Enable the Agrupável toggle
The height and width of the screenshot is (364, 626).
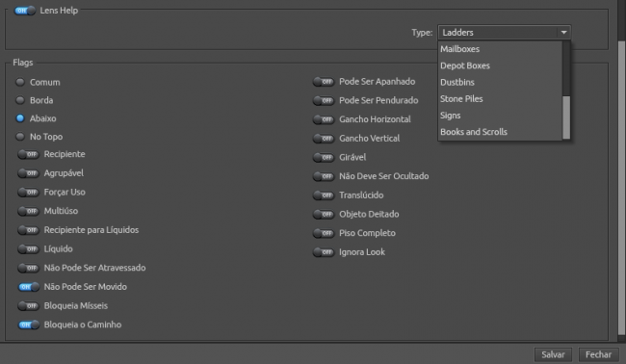[x=28, y=173]
